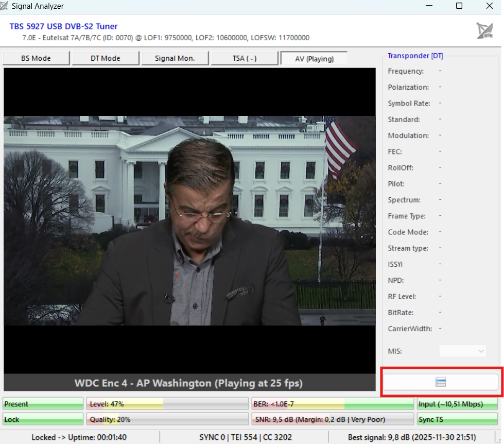Screen dimensions: 504x444
Task: Open the DT Mode tab
Action: click(106, 58)
